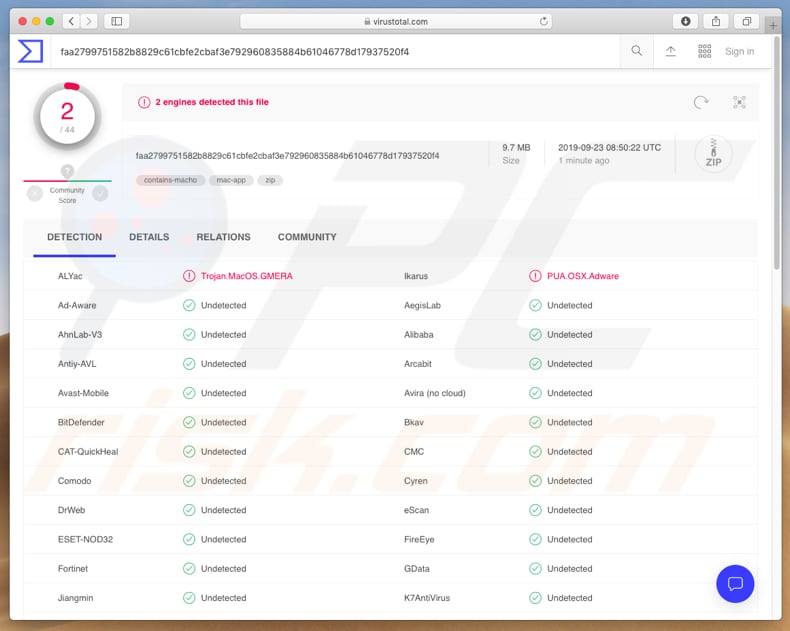Image resolution: width=790 pixels, height=631 pixels.
Task: Open the RELATIONS tab
Action: click(x=223, y=237)
